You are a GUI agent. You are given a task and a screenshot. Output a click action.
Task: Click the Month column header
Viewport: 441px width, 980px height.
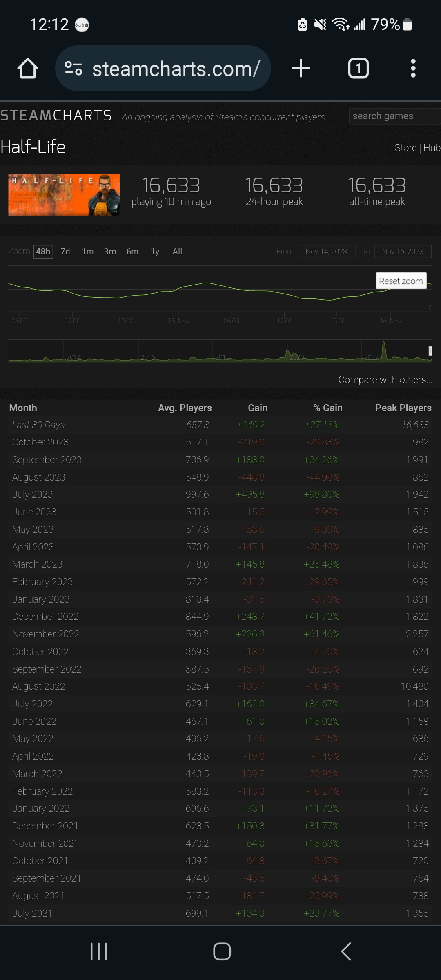coord(23,408)
